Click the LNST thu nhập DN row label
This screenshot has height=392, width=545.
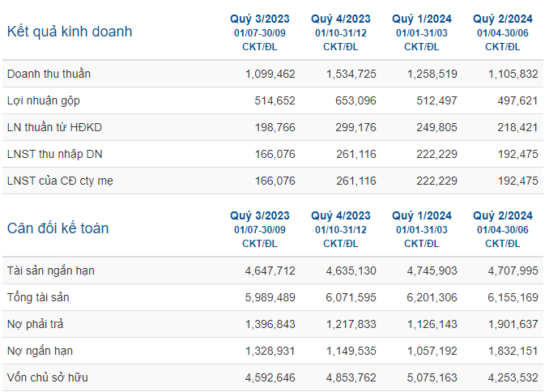(54, 154)
